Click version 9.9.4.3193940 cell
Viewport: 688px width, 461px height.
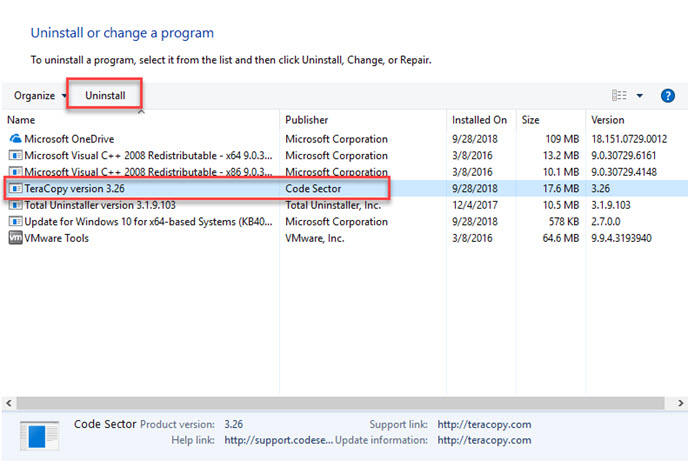621,238
